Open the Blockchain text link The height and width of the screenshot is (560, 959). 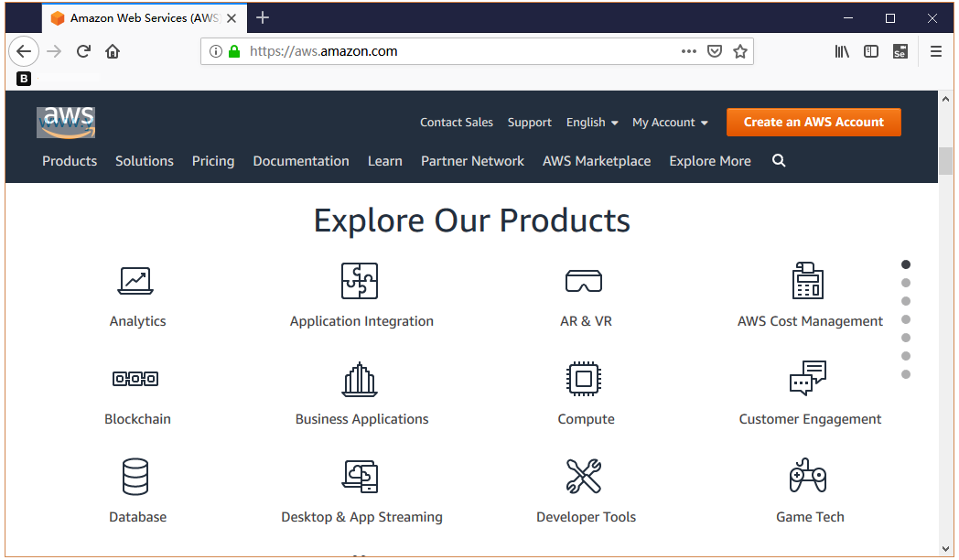click(x=137, y=419)
